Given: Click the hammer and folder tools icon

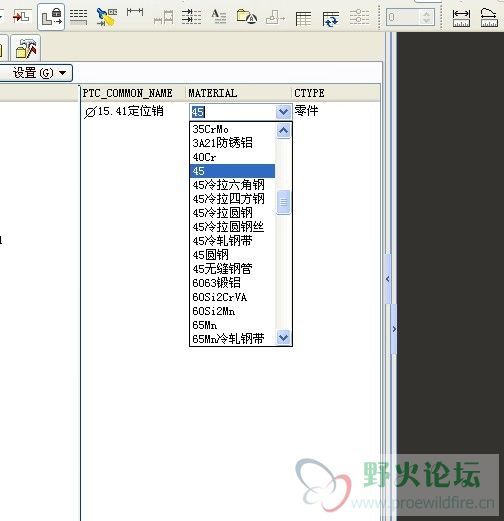Looking at the screenshot, I should point(26,49).
